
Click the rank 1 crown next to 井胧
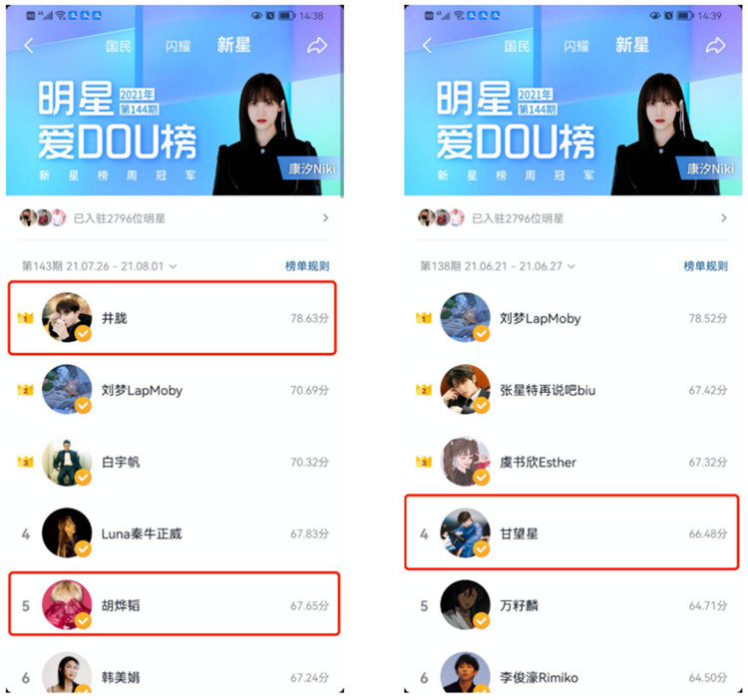pyautogui.click(x=25, y=317)
